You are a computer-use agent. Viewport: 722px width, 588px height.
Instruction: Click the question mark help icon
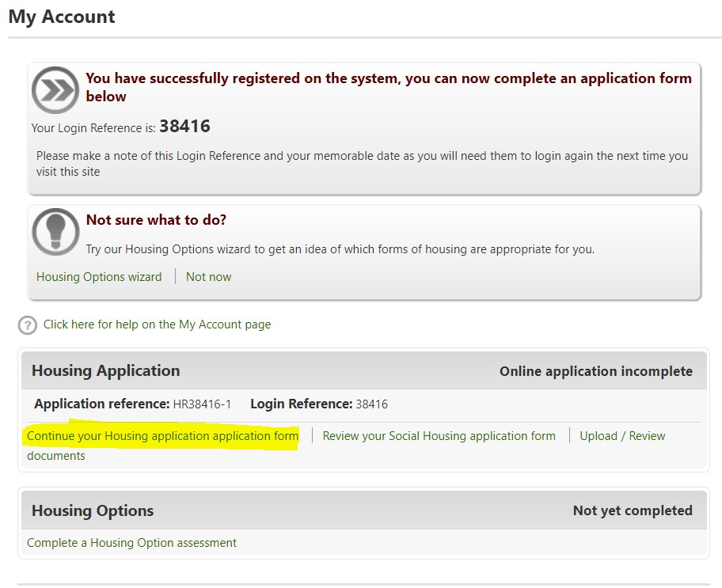[28, 324]
